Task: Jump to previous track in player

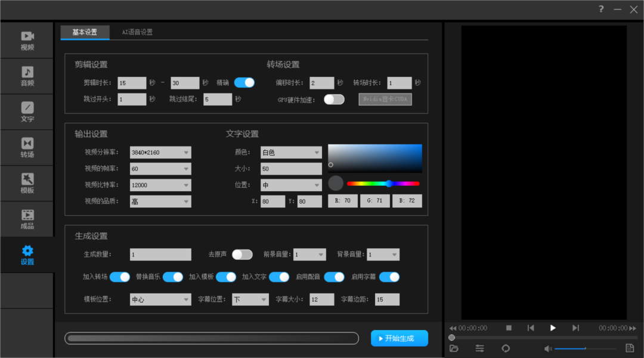Action: (x=531, y=328)
